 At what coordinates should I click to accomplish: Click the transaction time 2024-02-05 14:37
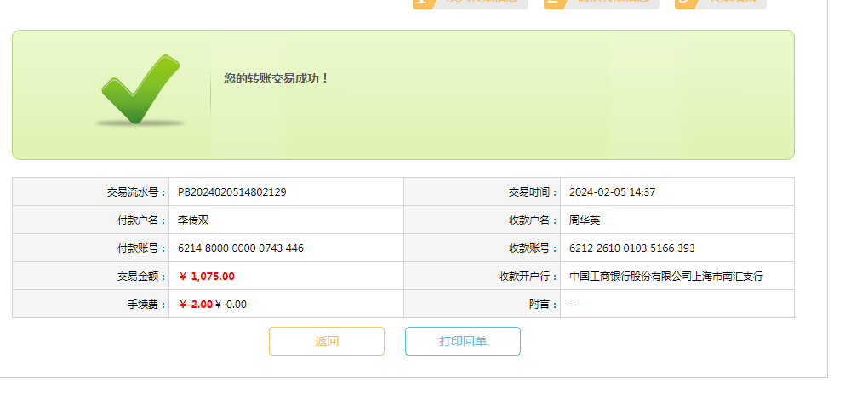click(612, 192)
